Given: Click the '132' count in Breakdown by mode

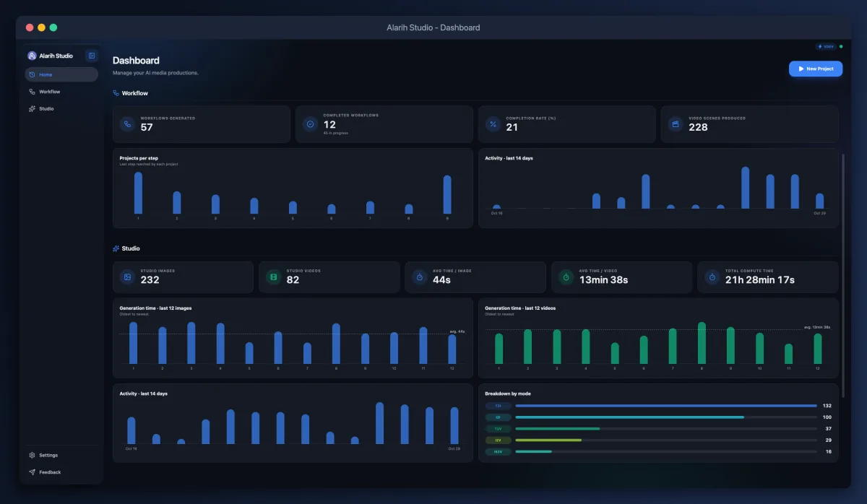Looking at the screenshot, I should pyautogui.click(x=827, y=406).
